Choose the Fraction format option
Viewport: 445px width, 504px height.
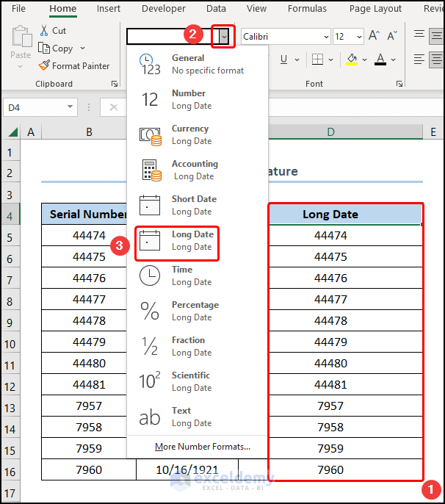(197, 346)
